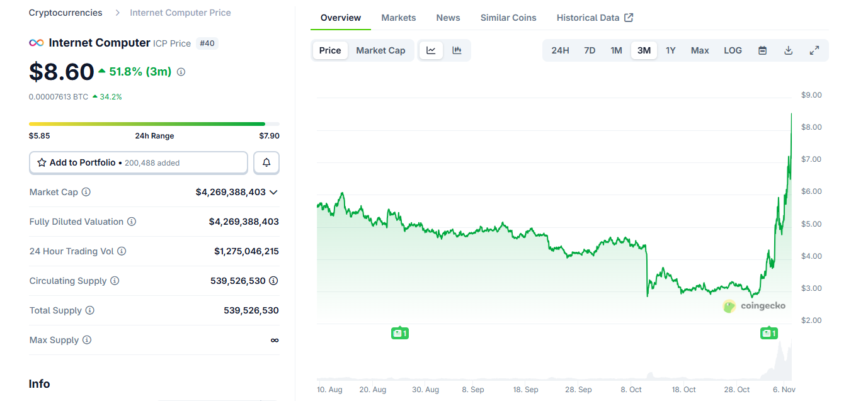Switch to the candlestick chart icon

pos(457,50)
